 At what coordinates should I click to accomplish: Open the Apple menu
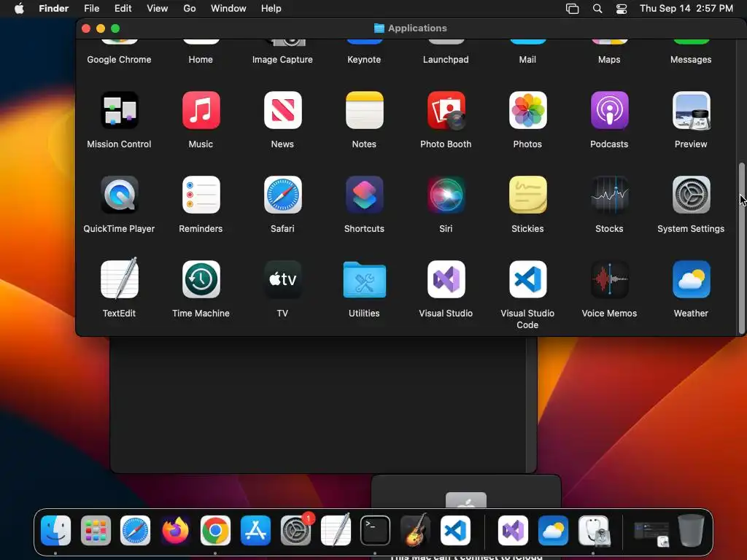click(x=19, y=9)
